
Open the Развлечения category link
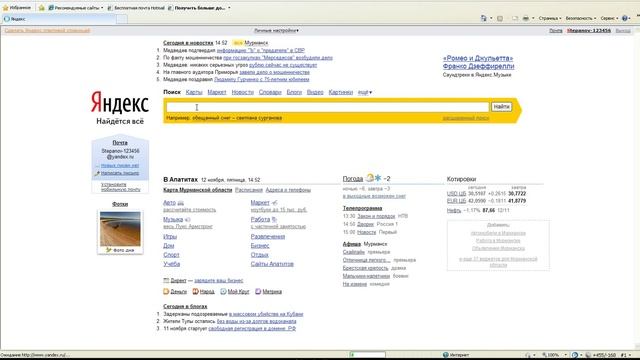click(268, 236)
